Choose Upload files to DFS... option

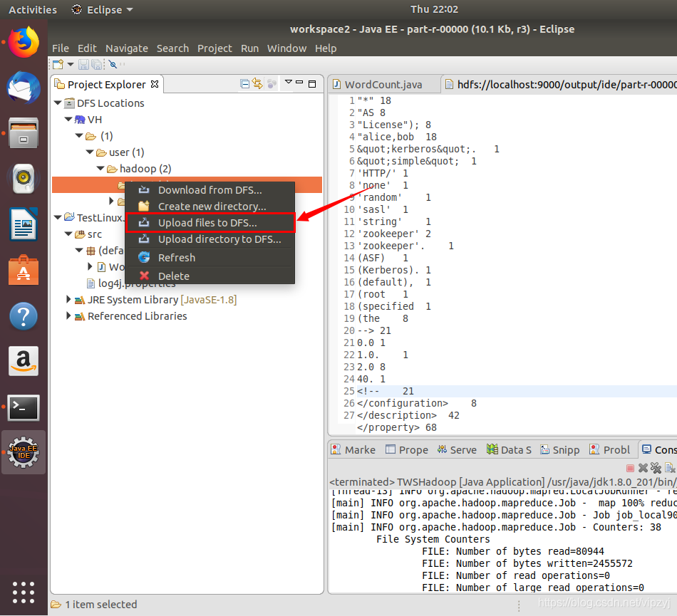click(210, 223)
